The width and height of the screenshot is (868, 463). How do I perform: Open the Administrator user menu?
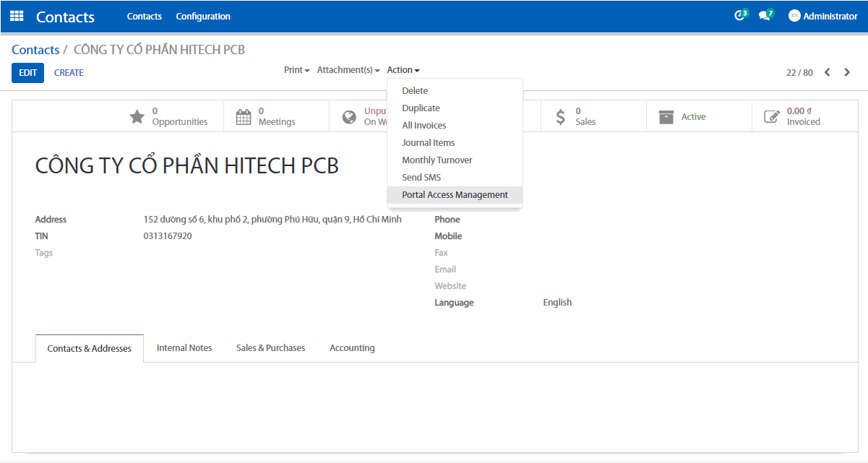click(x=822, y=16)
